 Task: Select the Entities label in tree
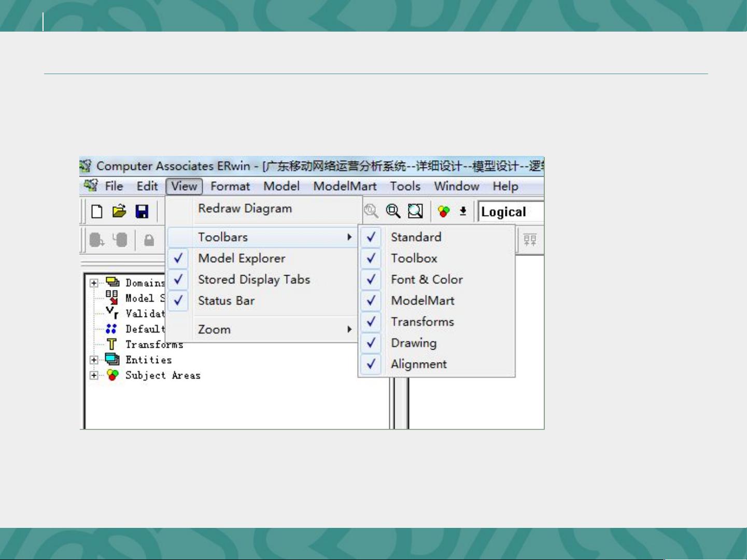(x=149, y=360)
